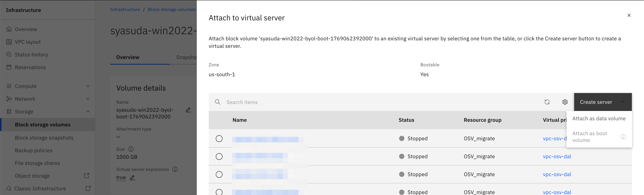Click the us-south-1 zone value
Viewport: 644px width, 195px height.
coord(222,75)
